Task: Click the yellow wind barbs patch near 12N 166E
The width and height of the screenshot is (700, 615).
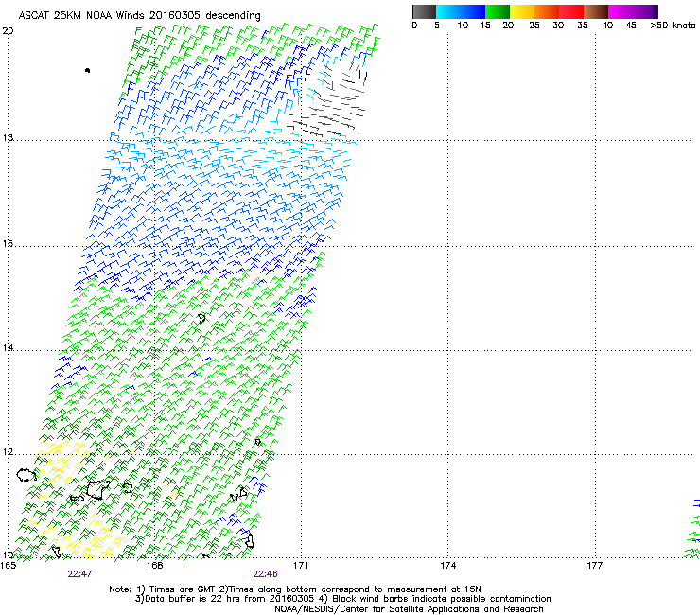Action: pos(61,463)
